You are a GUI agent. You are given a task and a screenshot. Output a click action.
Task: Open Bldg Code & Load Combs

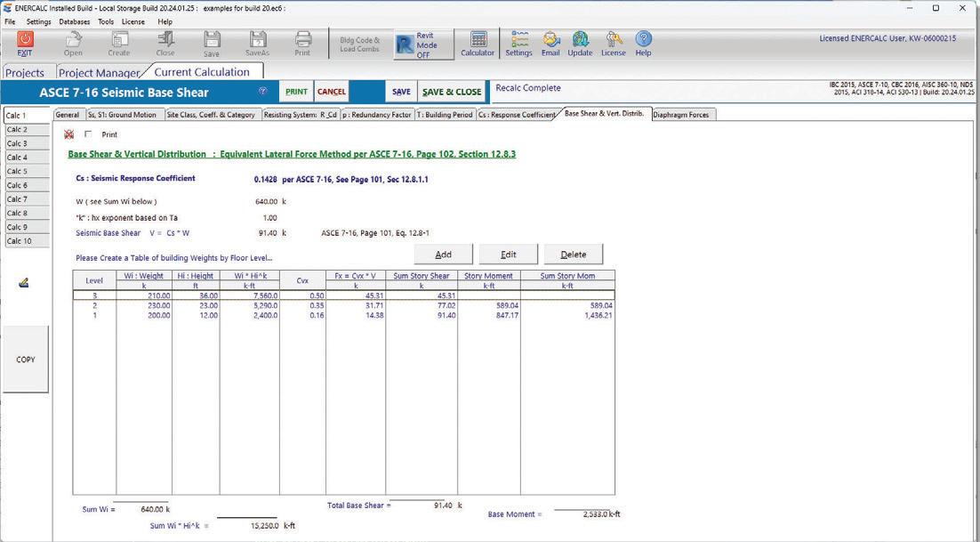point(360,44)
